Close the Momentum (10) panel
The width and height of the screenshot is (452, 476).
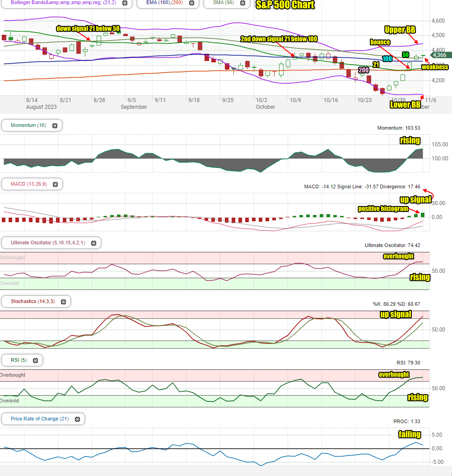(x=55, y=126)
